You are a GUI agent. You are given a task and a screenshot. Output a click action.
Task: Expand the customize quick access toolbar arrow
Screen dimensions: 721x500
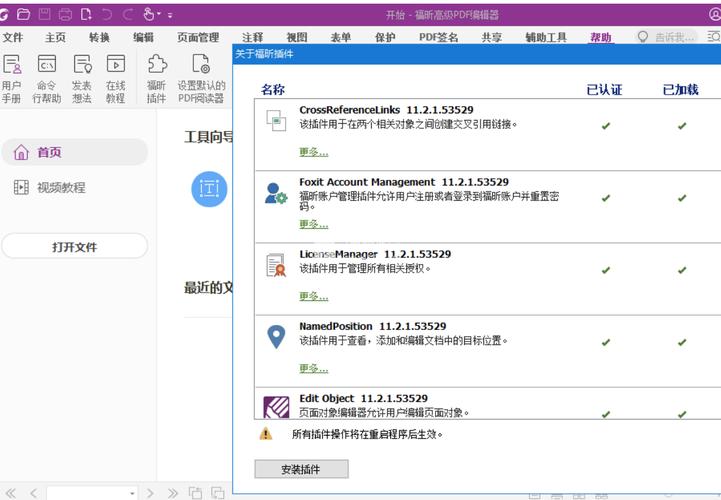[171, 15]
